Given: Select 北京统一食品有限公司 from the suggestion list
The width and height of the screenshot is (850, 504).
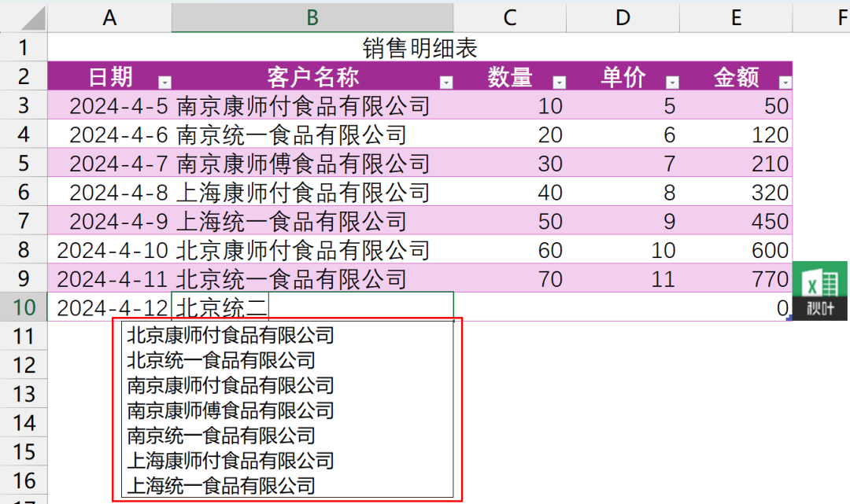Looking at the screenshot, I should (287, 361).
